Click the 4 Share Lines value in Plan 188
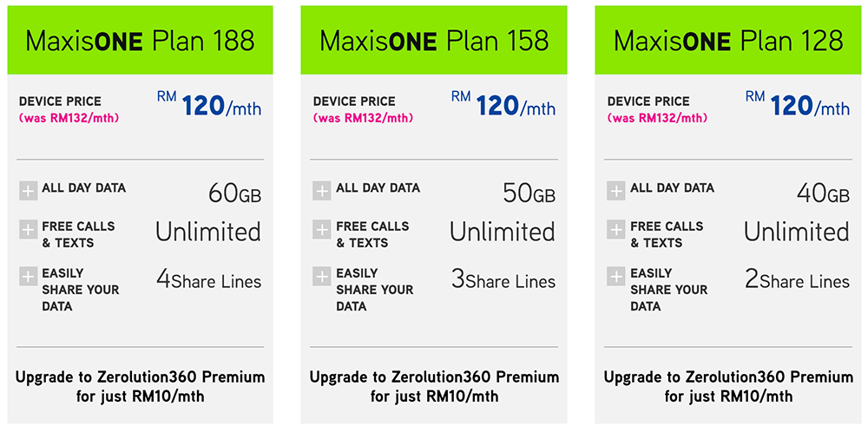This screenshot has width=868, height=432. tap(208, 280)
